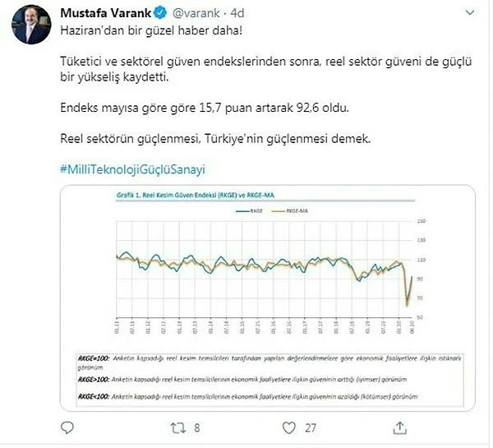Retweet using the retweet arrows icon
Image resolution: width=493 pixels, height=448 pixels.
[x=177, y=427]
